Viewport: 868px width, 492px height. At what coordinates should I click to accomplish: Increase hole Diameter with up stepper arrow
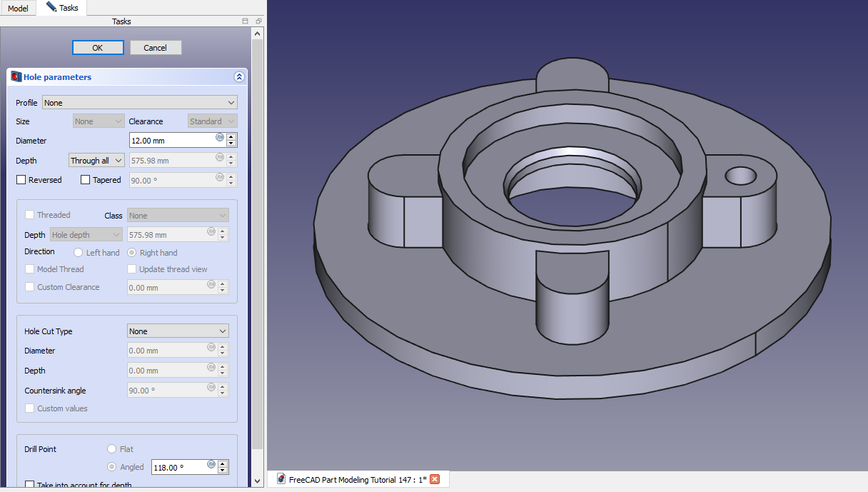[231, 137]
